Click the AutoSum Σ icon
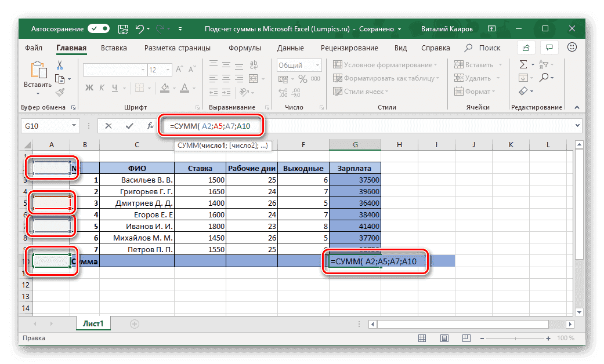The width and height of the screenshot is (604, 364). coord(523,64)
